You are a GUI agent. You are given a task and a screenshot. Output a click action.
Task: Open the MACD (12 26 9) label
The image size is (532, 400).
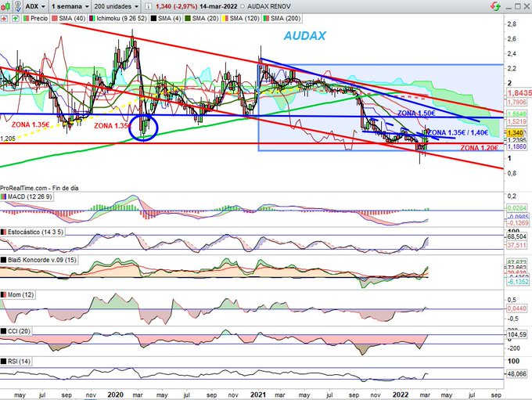[x=30, y=196]
